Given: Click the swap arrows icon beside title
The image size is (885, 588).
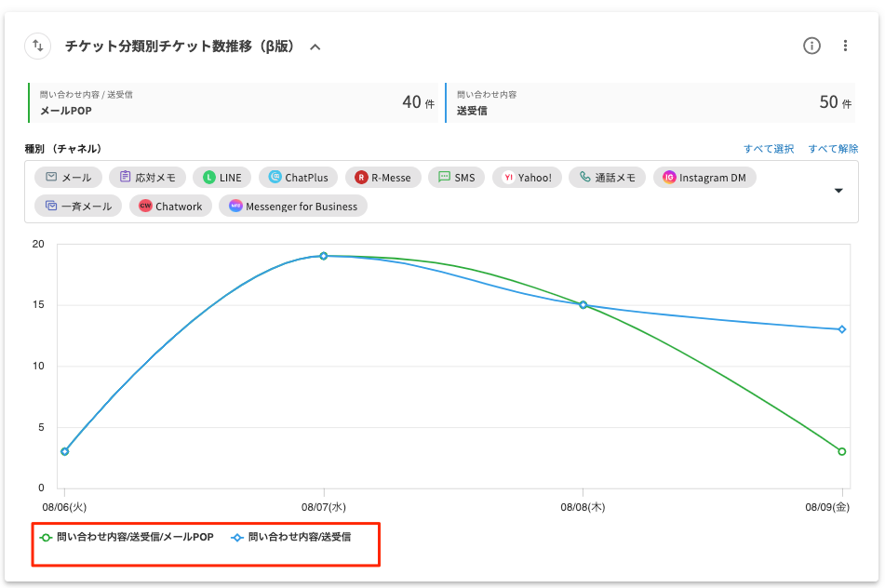Looking at the screenshot, I should [x=38, y=46].
